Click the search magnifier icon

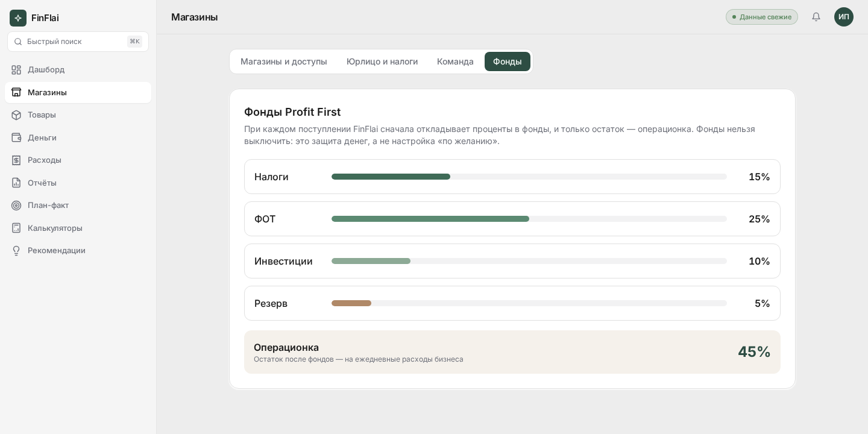[17, 42]
